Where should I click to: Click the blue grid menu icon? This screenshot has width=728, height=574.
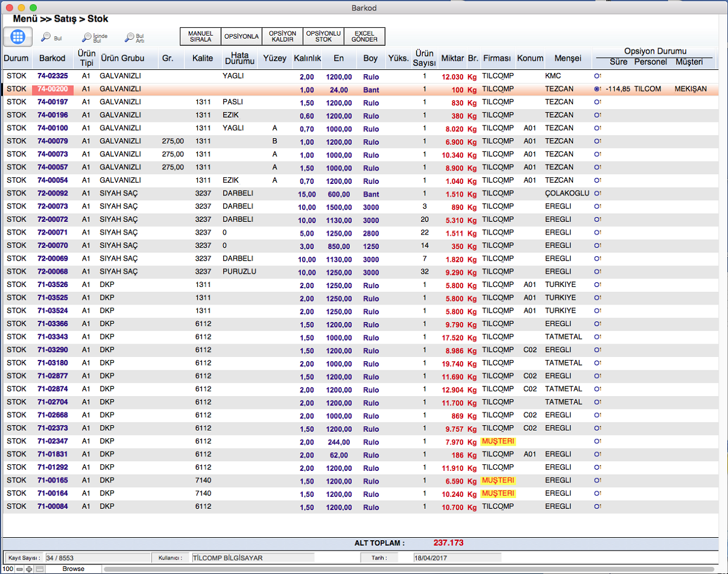pos(18,37)
